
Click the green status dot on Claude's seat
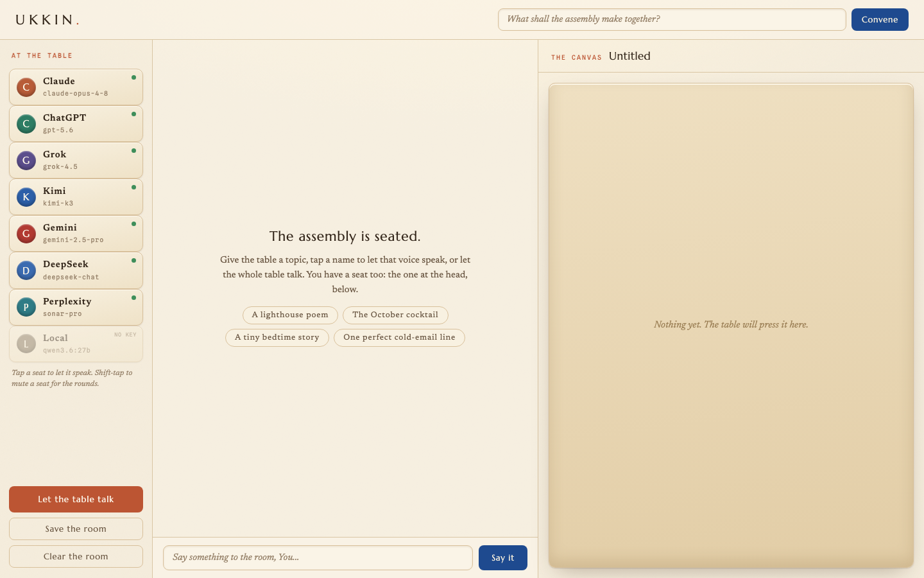[x=133, y=78]
